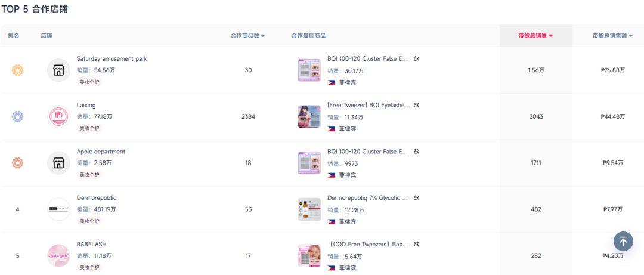Click the gold first-place rank badge

tap(17, 70)
